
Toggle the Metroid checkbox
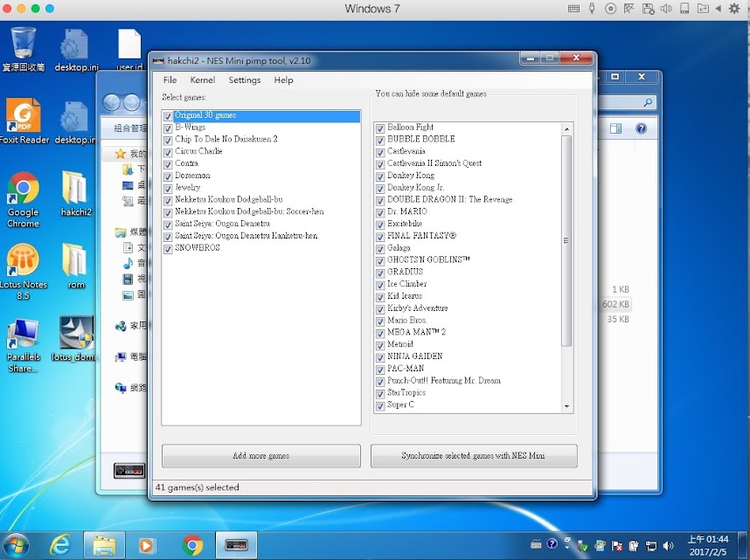(x=380, y=345)
